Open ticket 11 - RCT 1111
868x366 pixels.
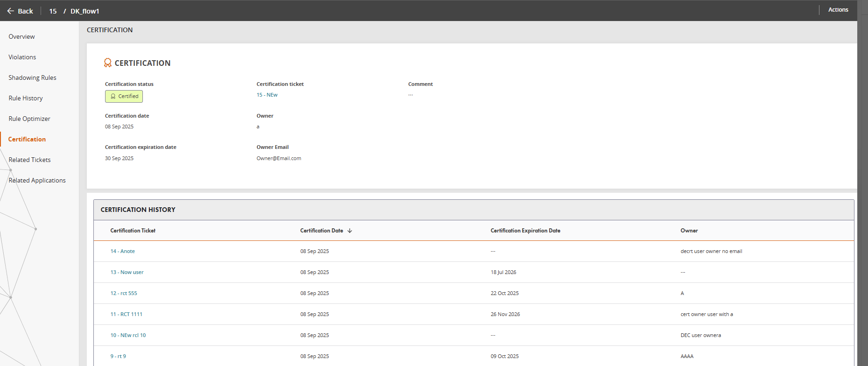click(x=126, y=314)
